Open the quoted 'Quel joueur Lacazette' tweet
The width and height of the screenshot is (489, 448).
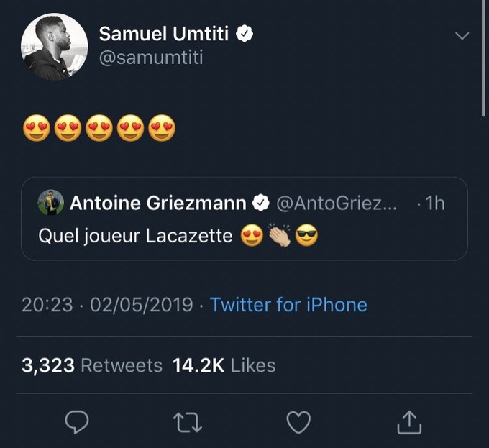pyautogui.click(x=244, y=219)
